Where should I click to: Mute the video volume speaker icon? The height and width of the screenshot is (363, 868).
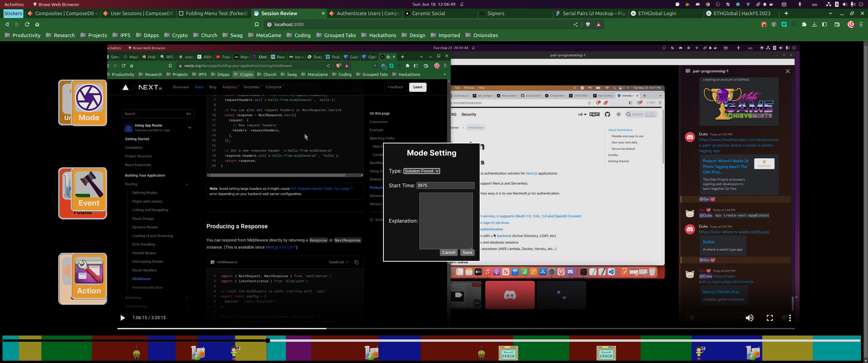(x=749, y=318)
